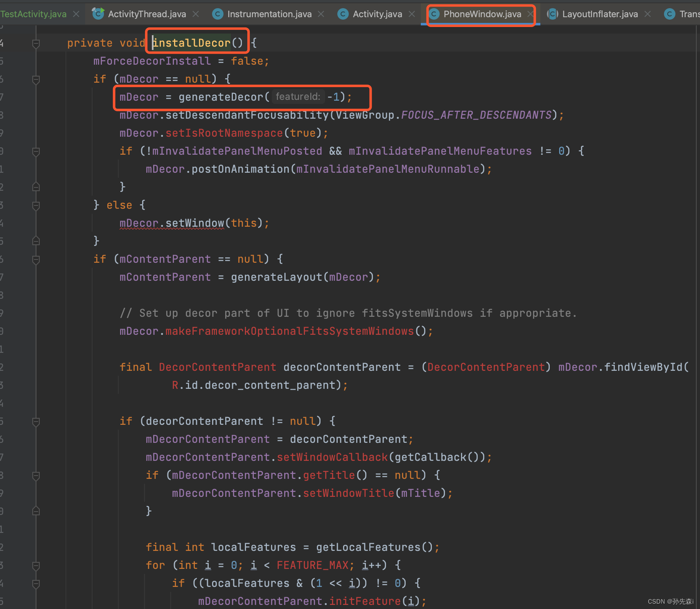This screenshot has width=700, height=609.
Task: Click the class icon on the cut-off Trans tab
Action: click(670, 14)
